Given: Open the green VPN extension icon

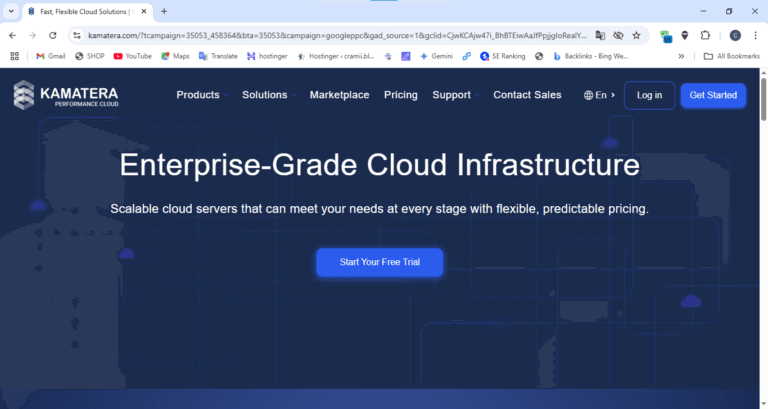Looking at the screenshot, I should (x=666, y=36).
